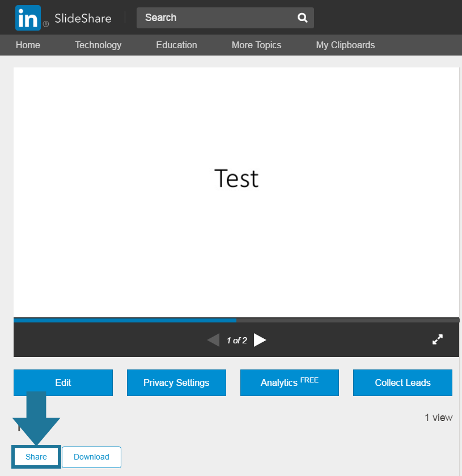Click the Test slide preview

point(236,178)
